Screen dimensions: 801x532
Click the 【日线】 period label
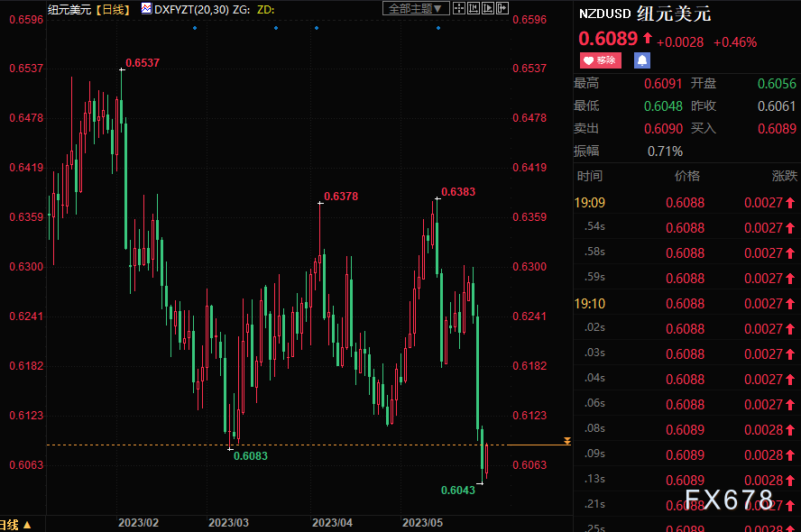[113, 9]
